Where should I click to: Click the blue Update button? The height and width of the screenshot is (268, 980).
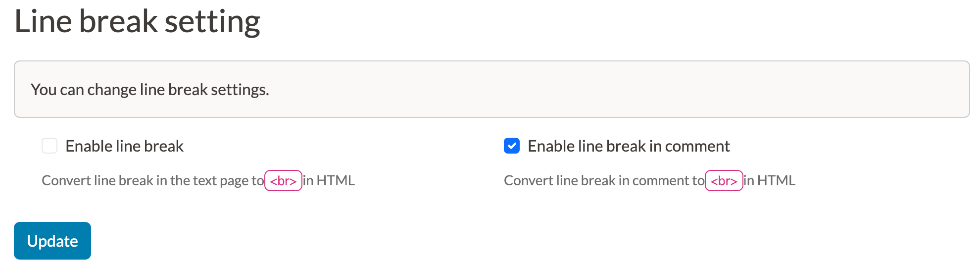pos(52,241)
